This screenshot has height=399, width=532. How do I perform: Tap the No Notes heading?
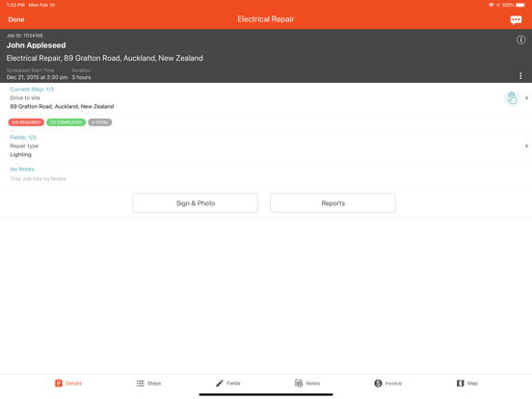[22, 169]
